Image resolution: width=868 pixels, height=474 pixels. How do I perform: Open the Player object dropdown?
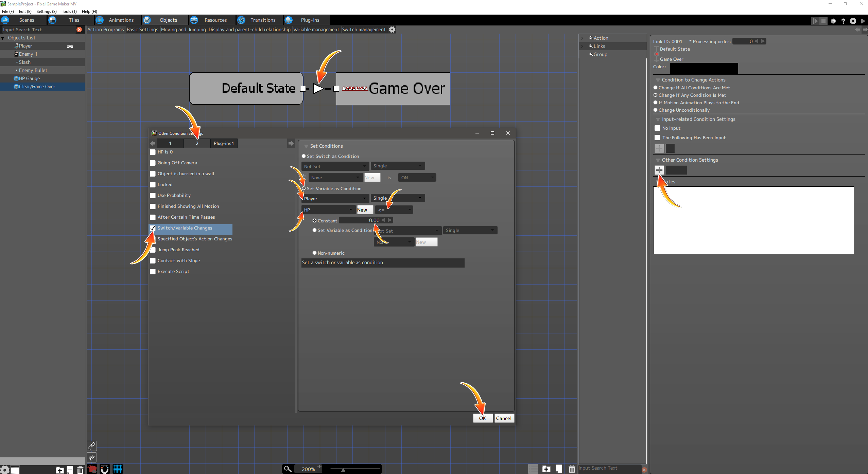tap(335, 199)
